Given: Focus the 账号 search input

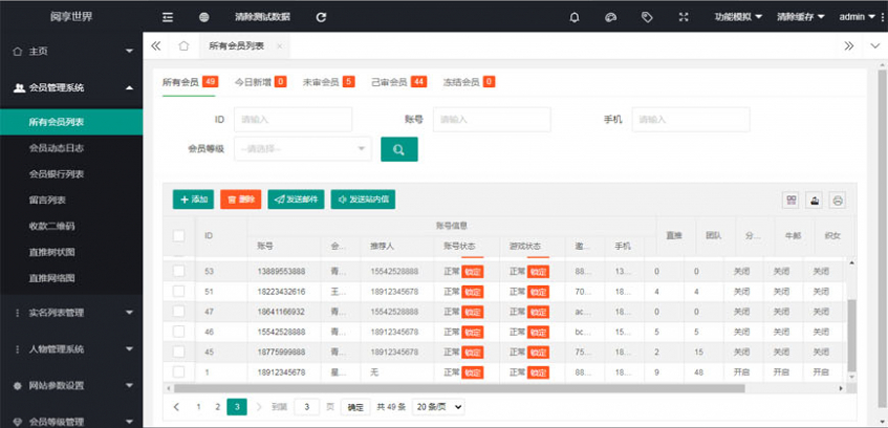Looking at the screenshot, I should [x=492, y=119].
